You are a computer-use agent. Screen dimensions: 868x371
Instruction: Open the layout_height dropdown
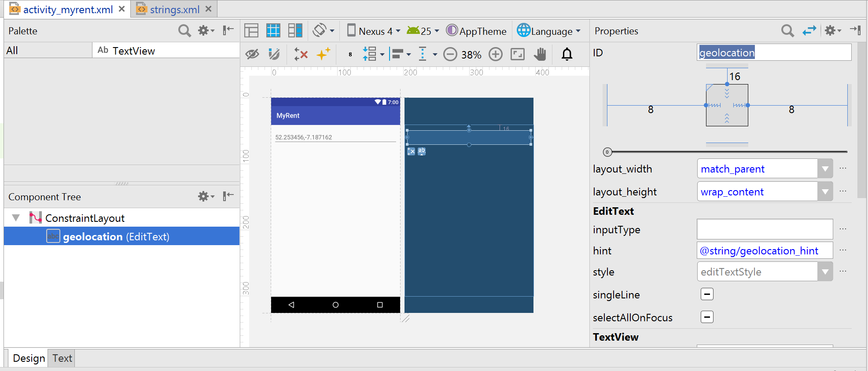(x=825, y=192)
